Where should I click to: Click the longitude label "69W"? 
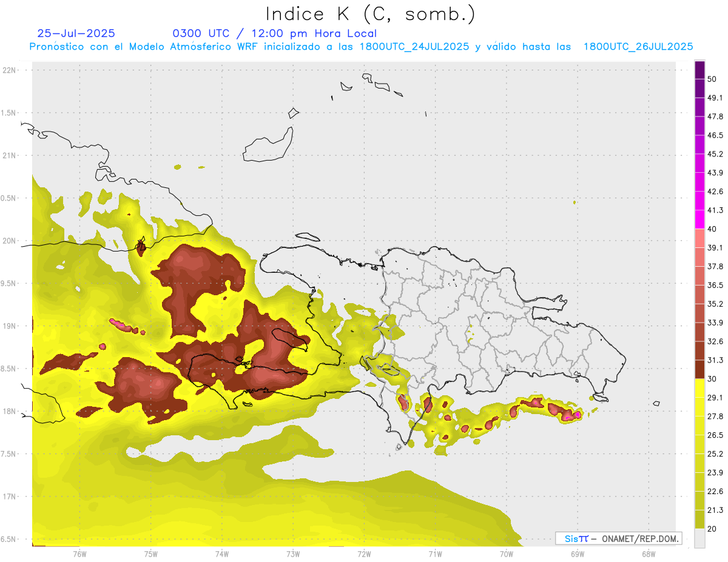[578, 555]
